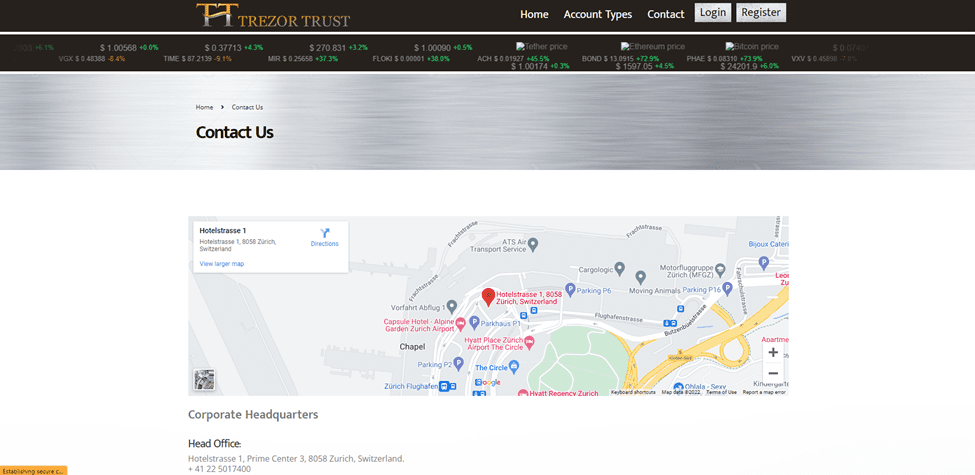This screenshot has width=975, height=475.
Task: Click the Ohlala map marker
Action: pos(678,388)
